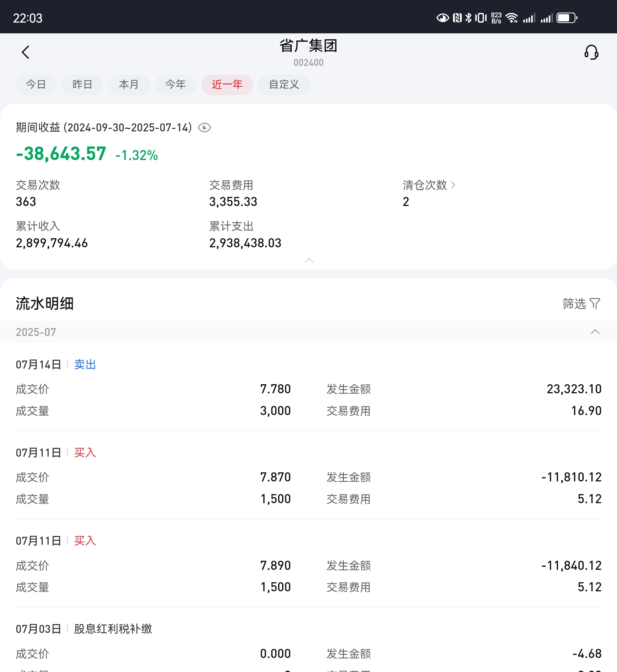This screenshot has width=617, height=672.
Task: Select the 自定义 date range tab
Action: [284, 85]
